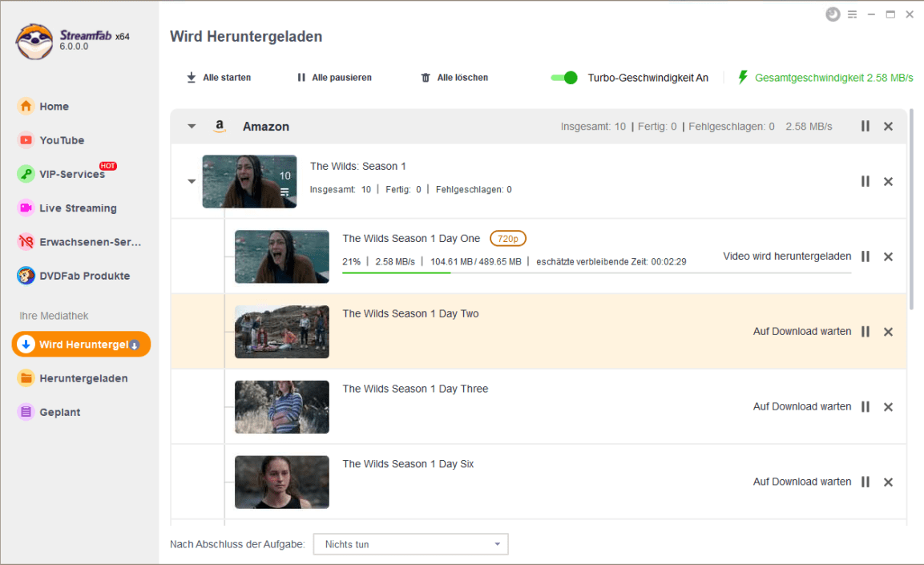The image size is (924, 565).
Task: Switch to Live Streaming section
Action: click(x=78, y=208)
